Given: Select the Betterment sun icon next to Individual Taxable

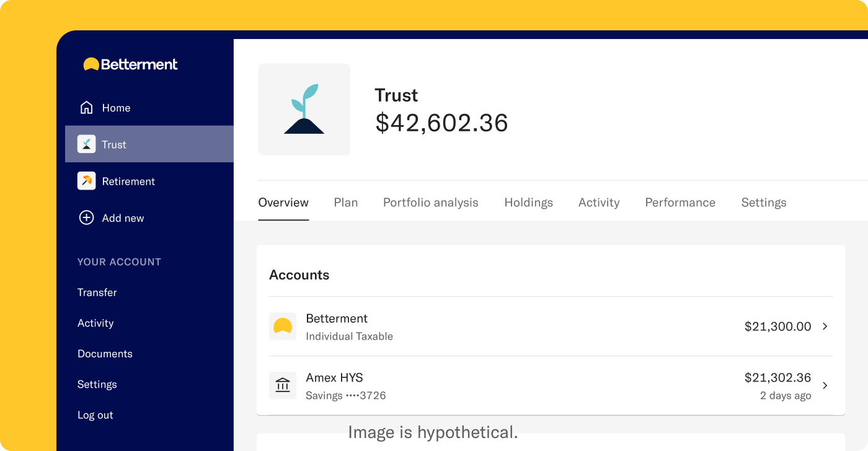Looking at the screenshot, I should [x=283, y=326].
